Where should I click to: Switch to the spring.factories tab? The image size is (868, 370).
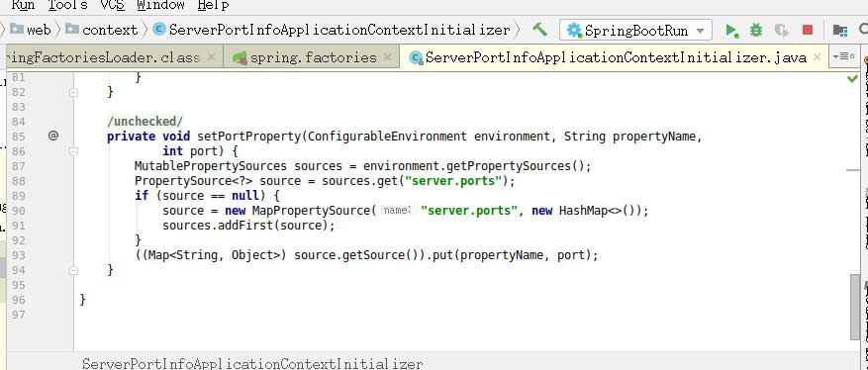pos(312,57)
